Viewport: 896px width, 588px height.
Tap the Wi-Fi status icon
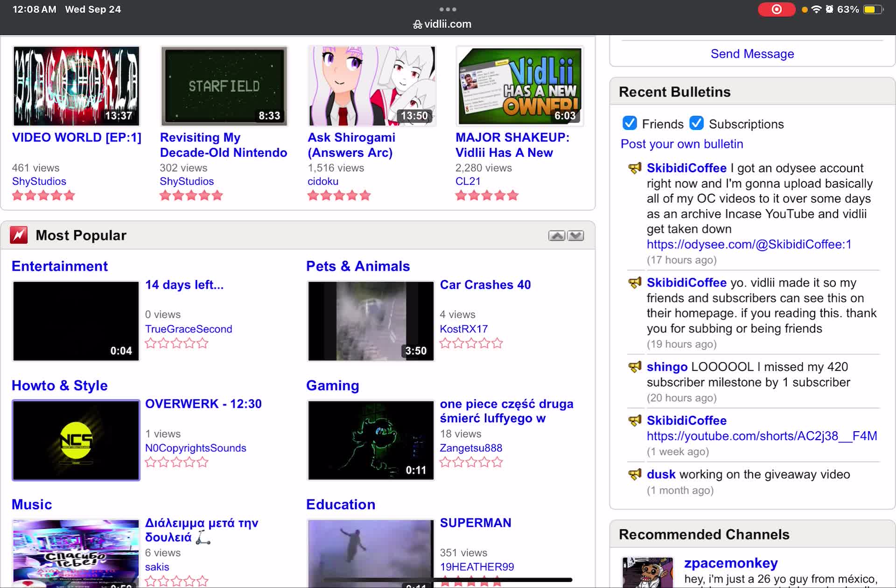pyautogui.click(x=816, y=9)
